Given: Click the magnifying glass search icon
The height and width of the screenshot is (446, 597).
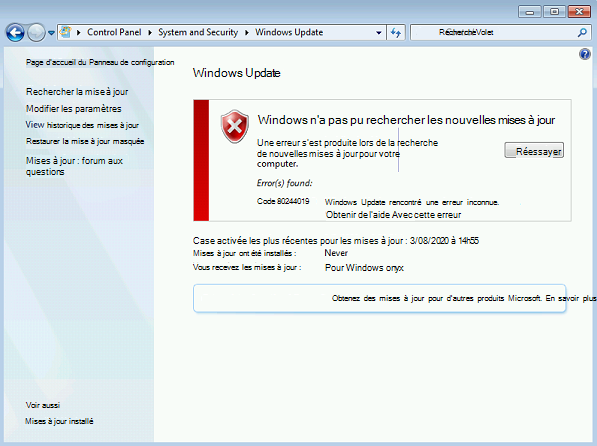Looking at the screenshot, I should (x=582, y=33).
